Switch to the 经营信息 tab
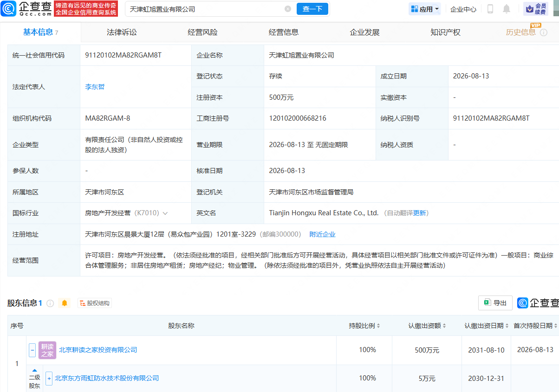The height and width of the screenshot is (392, 559). [x=283, y=32]
